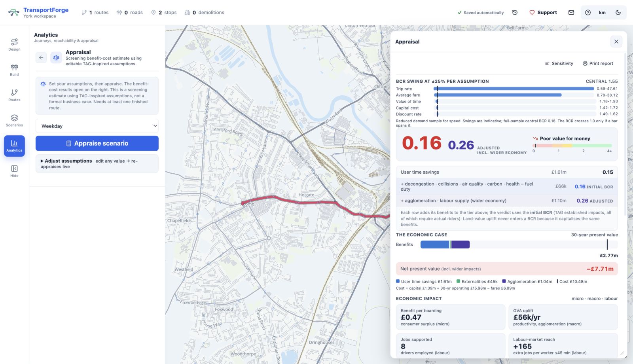The image size is (633, 364).
Task: Open the 0 roads counter in top bar
Action: 130,13
